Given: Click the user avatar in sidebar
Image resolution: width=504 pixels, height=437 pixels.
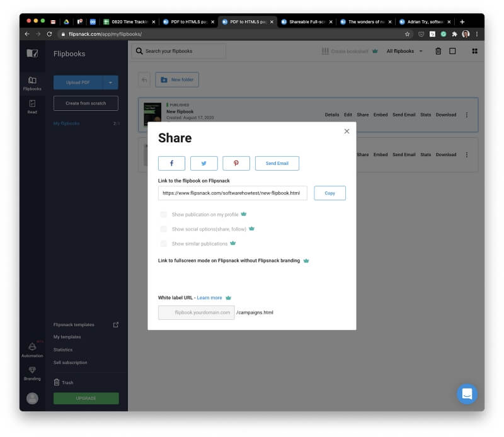Looking at the screenshot, I should pyautogui.click(x=32, y=399).
